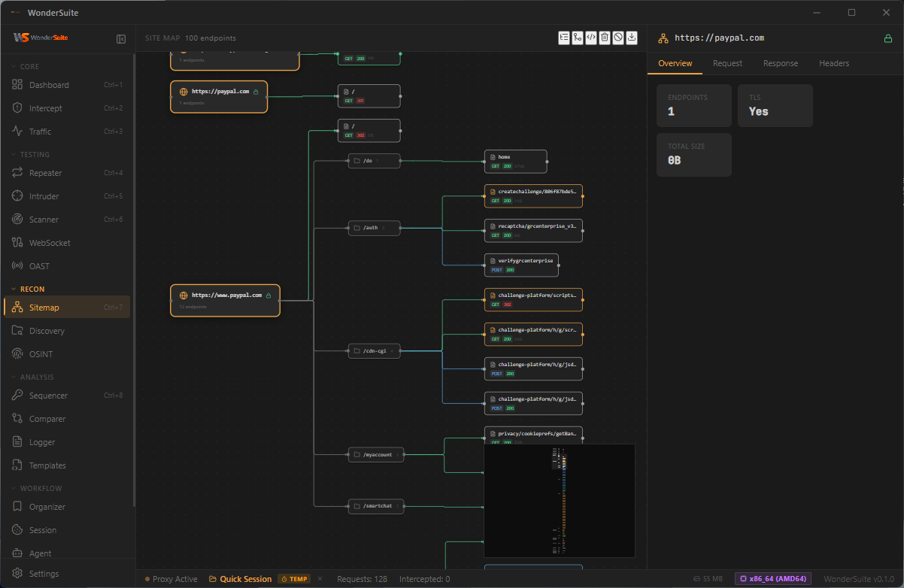The width and height of the screenshot is (904, 588).
Task: Click the minimap overview thumbnail
Action: point(560,501)
